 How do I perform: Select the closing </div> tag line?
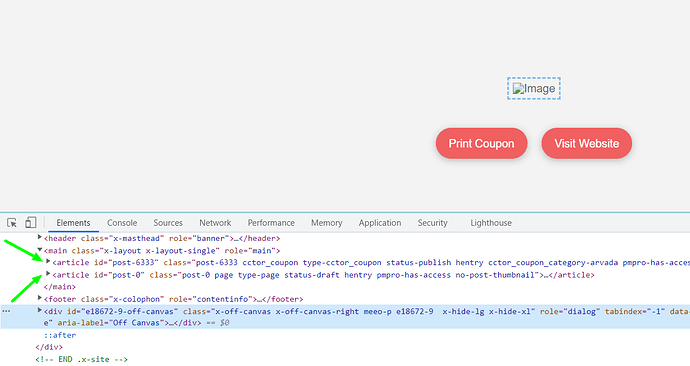click(x=49, y=347)
